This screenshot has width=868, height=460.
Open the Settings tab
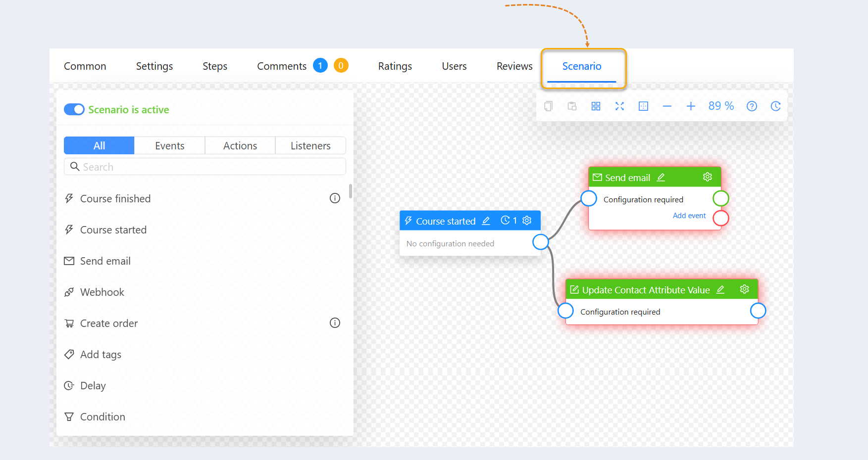click(154, 66)
